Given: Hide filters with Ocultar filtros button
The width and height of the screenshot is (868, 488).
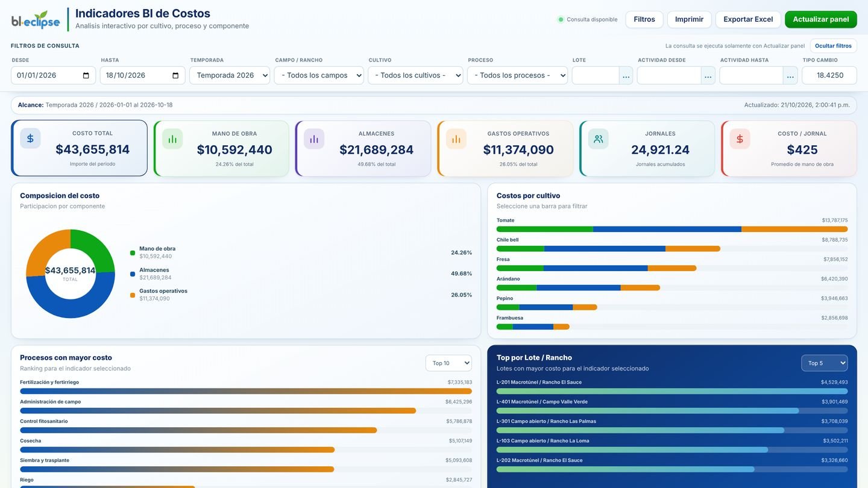Looking at the screenshot, I should [x=834, y=46].
